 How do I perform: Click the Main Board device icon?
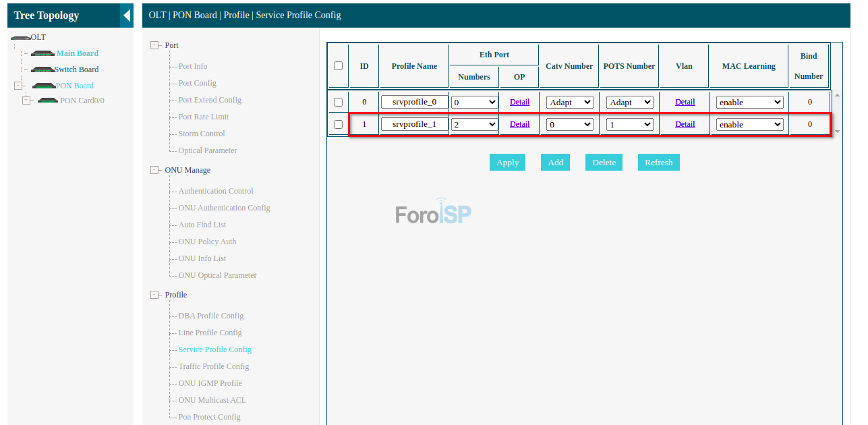(x=42, y=53)
